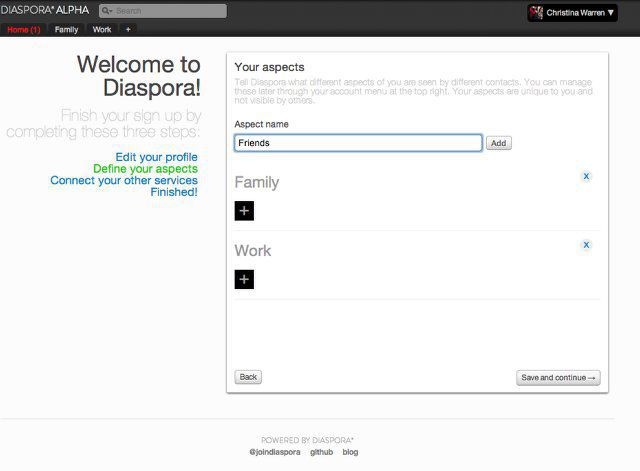Click the search magnifier icon
Image resolution: width=640 pixels, height=471 pixels.
point(107,11)
